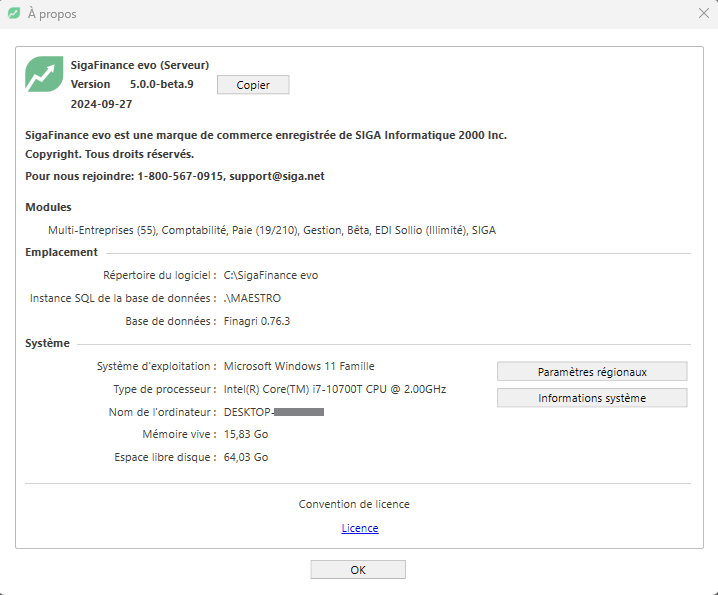Click the trademark line about SIGA Informatique 2000 Inc.
The height and width of the screenshot is (595, 718).
pyautogui.click(x=266, y=135)
